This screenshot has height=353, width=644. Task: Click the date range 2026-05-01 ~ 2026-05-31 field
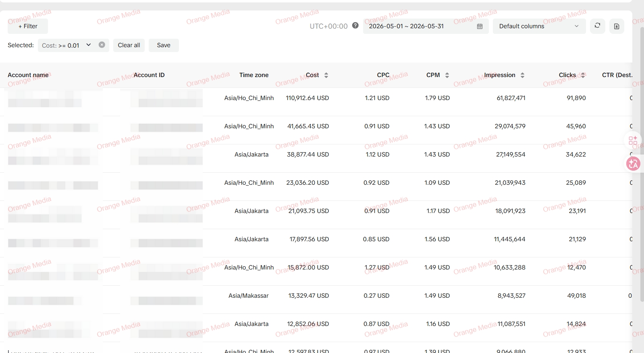point(426,26)
